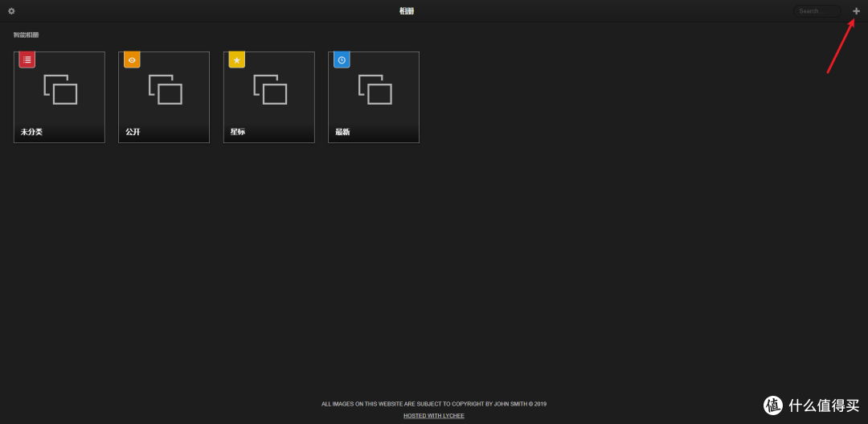Click stacked-frames placeholder icon in 公开 album
The height and width of the screenshot is (424, 868).
tap(166, 89)
